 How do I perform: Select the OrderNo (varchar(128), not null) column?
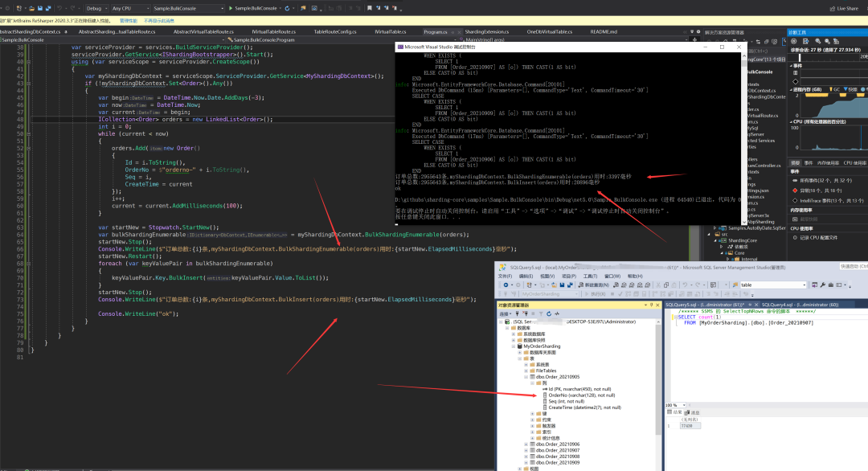[579, 395]
